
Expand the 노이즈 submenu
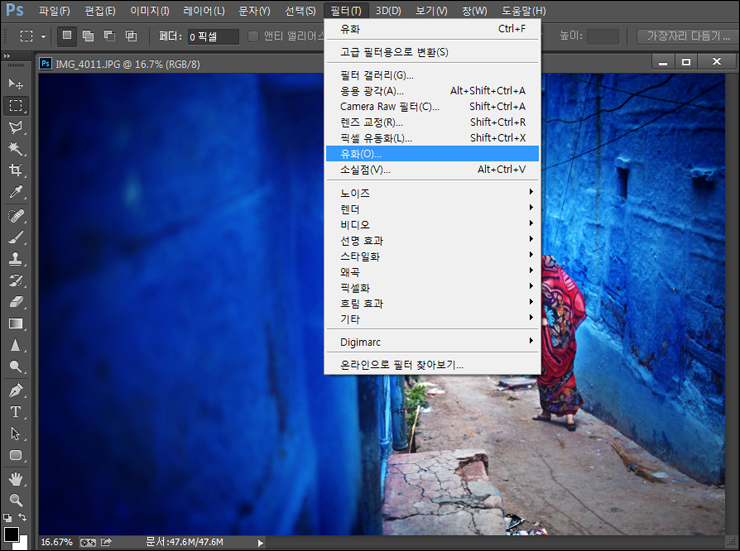tap(432, 192)
